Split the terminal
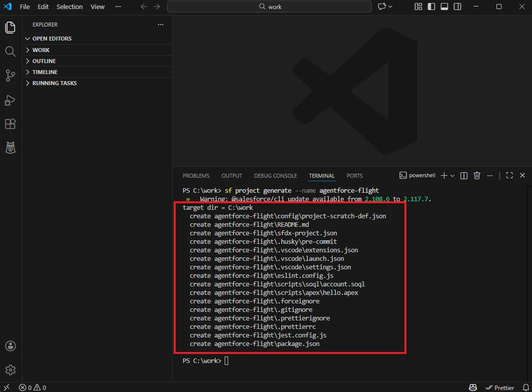532x392 pixels. click(464, 175)
